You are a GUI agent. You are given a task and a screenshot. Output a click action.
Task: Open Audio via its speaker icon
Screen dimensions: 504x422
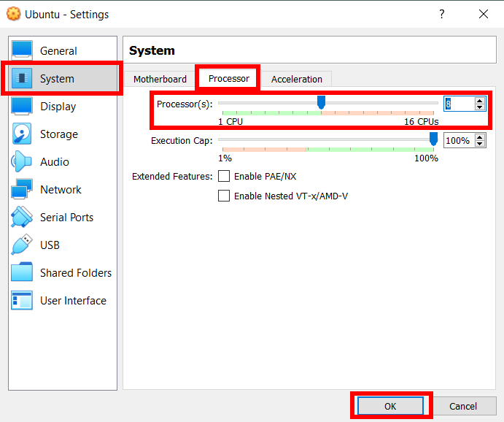pyautogui.click(x=21, y=161)
